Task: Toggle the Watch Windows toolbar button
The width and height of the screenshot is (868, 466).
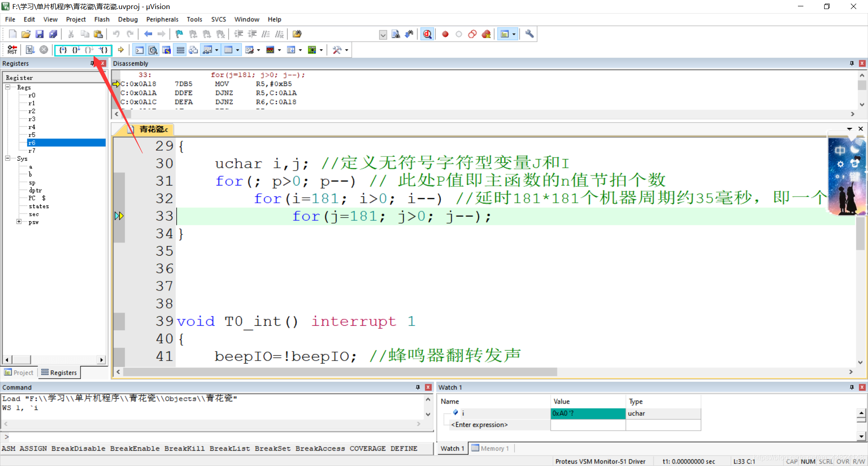Action: tap(208, 50)
